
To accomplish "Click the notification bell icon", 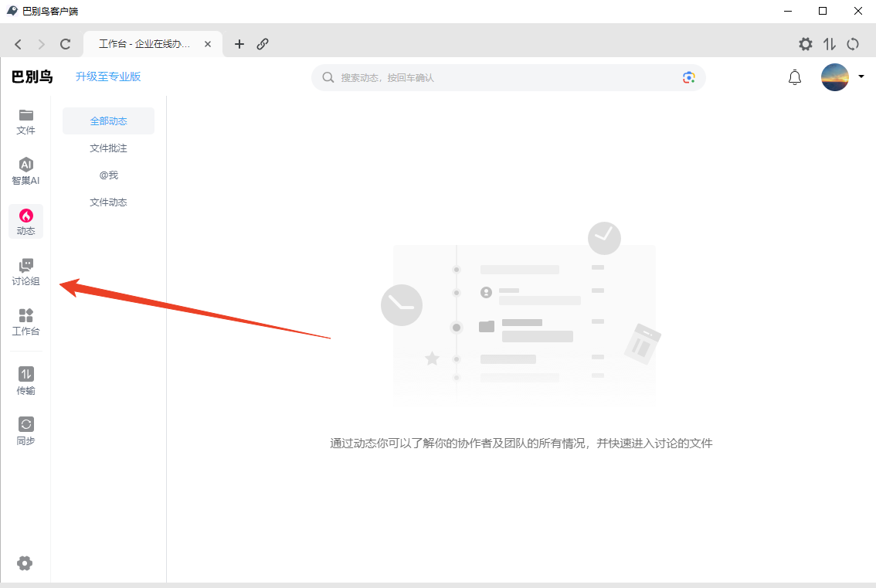I will click(x=794, y=77).
